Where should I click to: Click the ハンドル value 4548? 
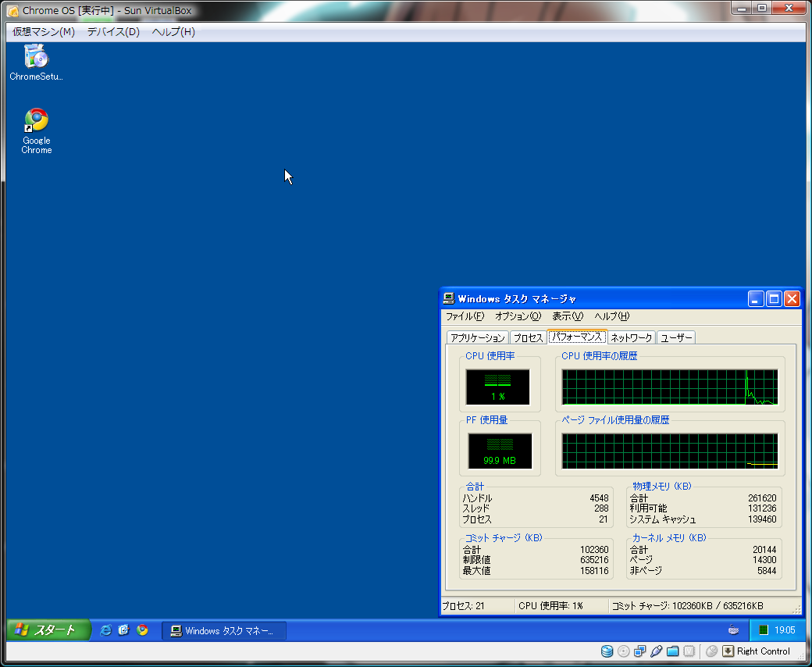click(x=599, y=498)
